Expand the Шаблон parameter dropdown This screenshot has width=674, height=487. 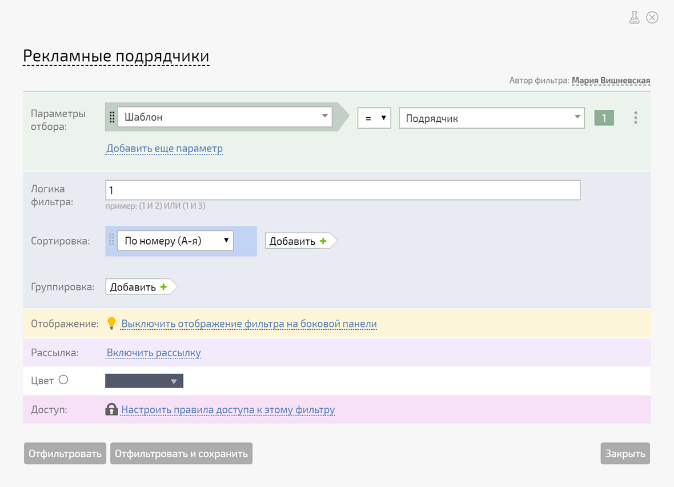coord(225,117)
